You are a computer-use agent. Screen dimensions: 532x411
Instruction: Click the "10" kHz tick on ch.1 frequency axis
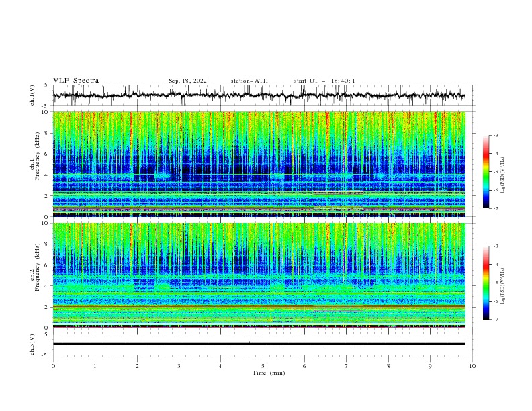[46, 112]
